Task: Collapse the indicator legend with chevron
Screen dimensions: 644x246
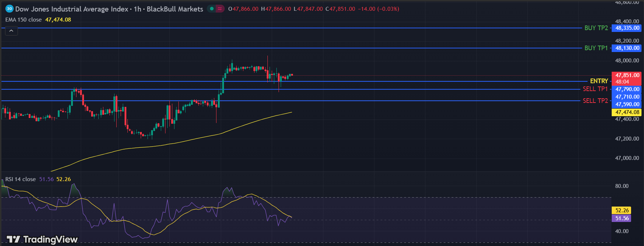Action: pos(11,31)
